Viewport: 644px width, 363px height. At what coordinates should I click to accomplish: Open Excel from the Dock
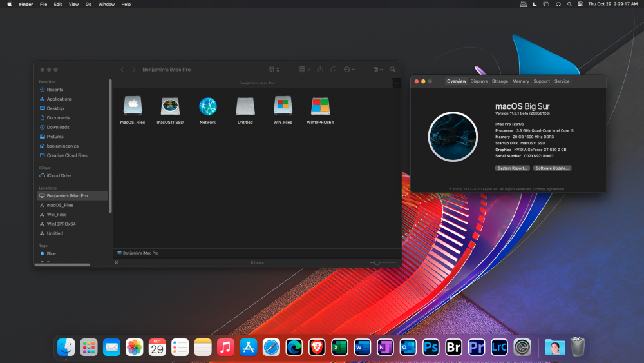339,348
